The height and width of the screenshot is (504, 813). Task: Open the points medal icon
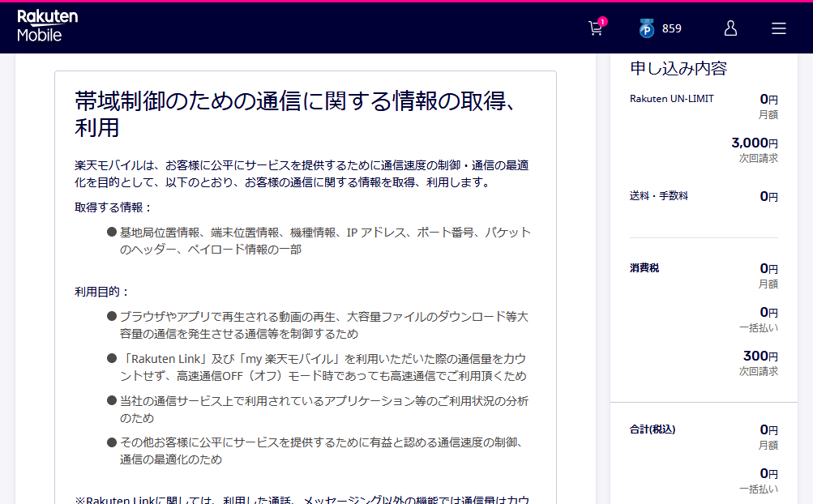click(646, 28)
